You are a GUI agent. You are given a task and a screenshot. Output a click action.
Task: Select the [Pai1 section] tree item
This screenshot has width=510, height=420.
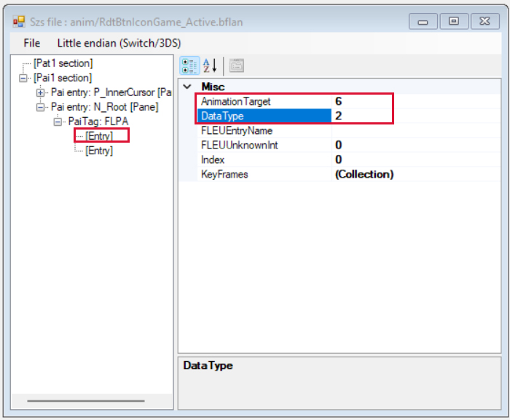pyautogui.click(x=63, y=78)
